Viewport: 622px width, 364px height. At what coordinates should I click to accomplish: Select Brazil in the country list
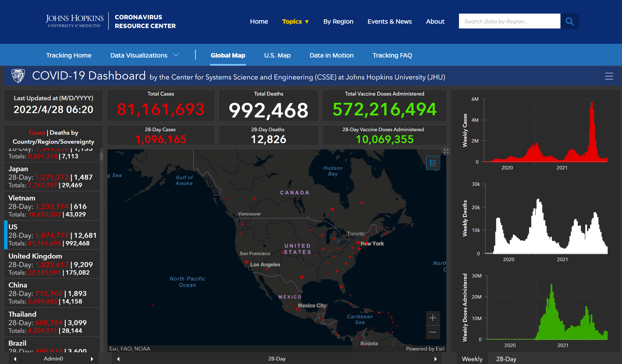tap(52, 345)
